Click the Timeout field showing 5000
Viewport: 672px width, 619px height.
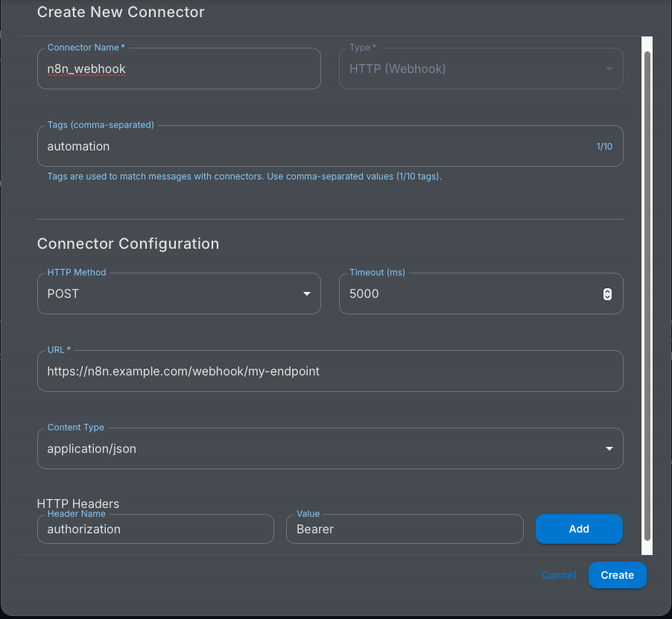[x=462, y=293]
